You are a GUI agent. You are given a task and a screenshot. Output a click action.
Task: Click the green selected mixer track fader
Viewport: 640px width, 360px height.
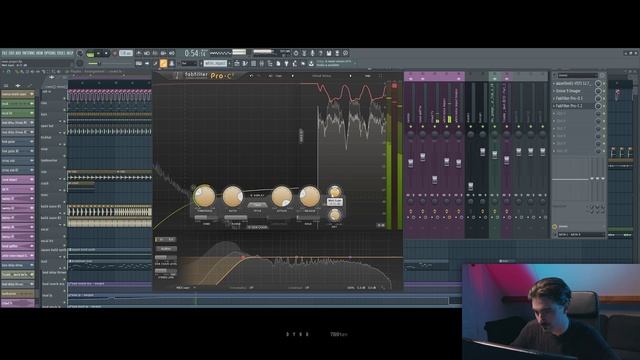495,154
